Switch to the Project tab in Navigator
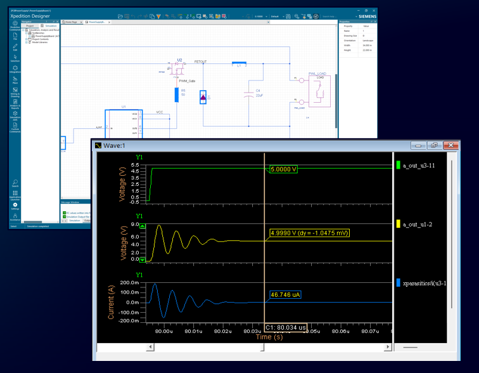 pos(30,26)
